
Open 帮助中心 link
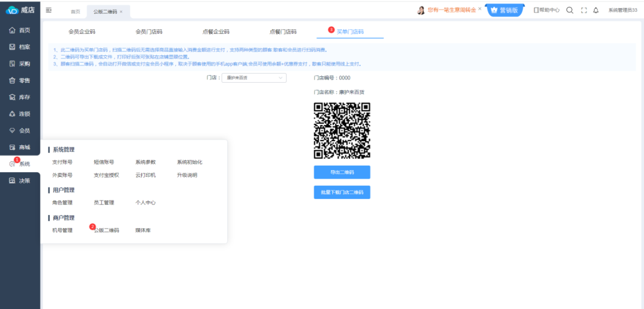click(x=546, y=10)
